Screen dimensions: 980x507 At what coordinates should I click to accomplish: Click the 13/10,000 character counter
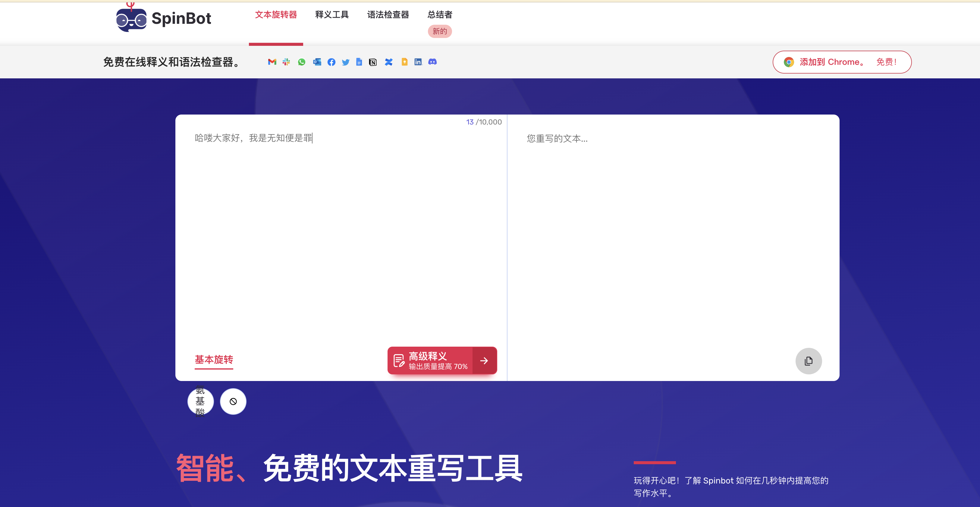[484, 122]
